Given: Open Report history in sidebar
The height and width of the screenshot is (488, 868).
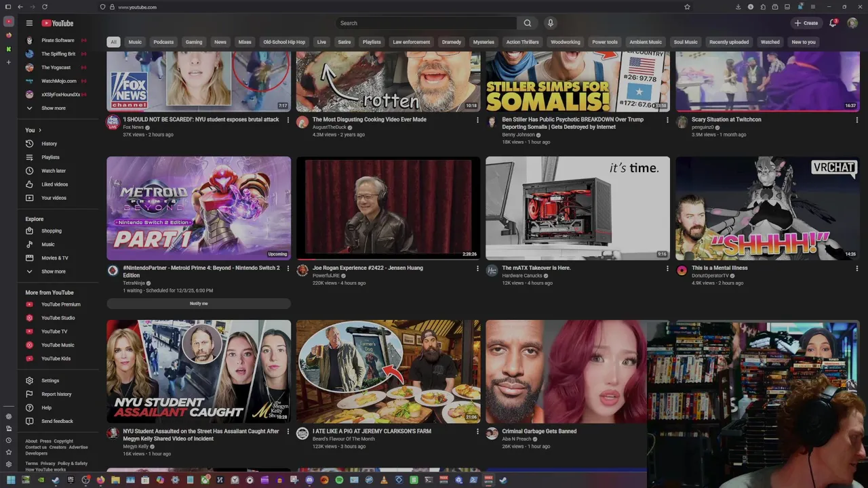Looking at the screenshot, I should click(x=57, y=394).
